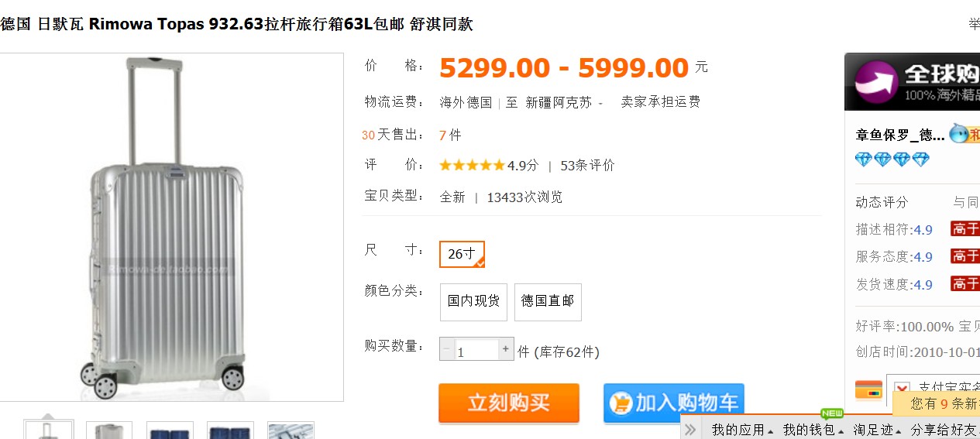The height and width of the screenshot is (439, 980).
Task: Click the purchase quantity input field
Action: click(476, 349)
